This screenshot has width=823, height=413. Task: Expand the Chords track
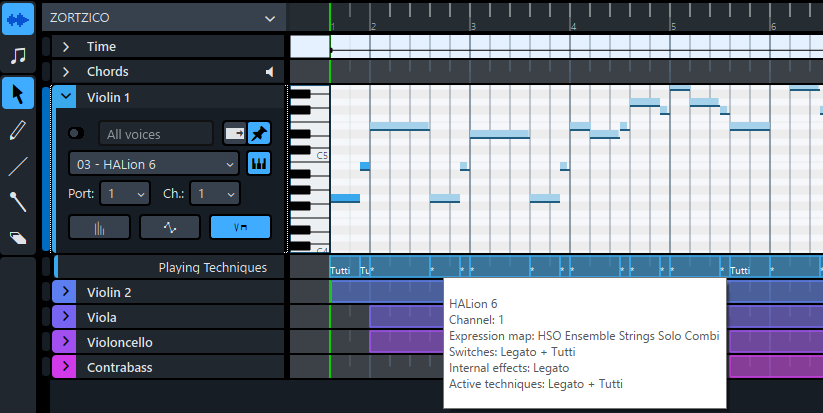(x=66, y=72)
